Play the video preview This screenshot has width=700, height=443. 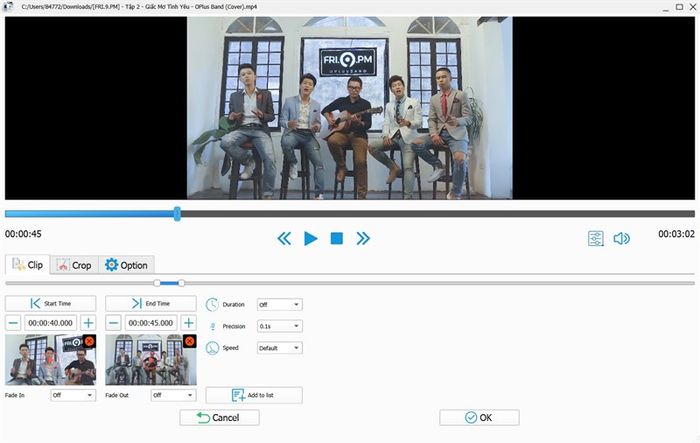311,238
